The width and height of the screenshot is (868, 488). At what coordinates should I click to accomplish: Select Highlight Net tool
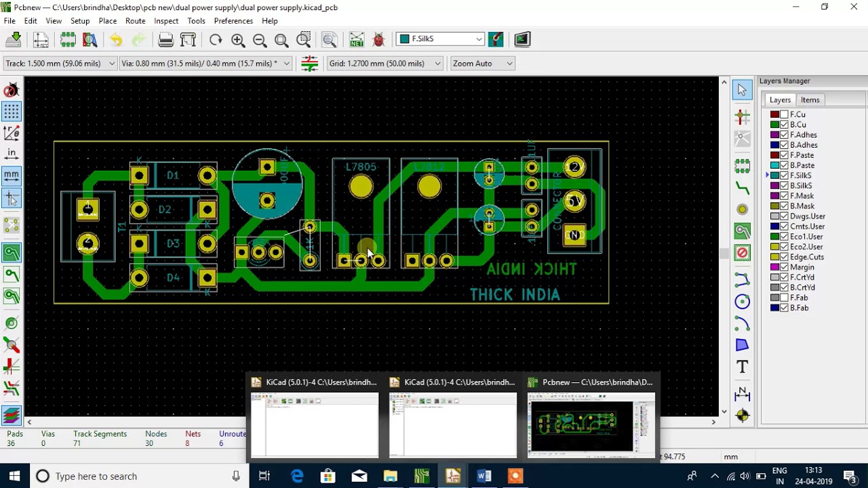tap(743, 117)
